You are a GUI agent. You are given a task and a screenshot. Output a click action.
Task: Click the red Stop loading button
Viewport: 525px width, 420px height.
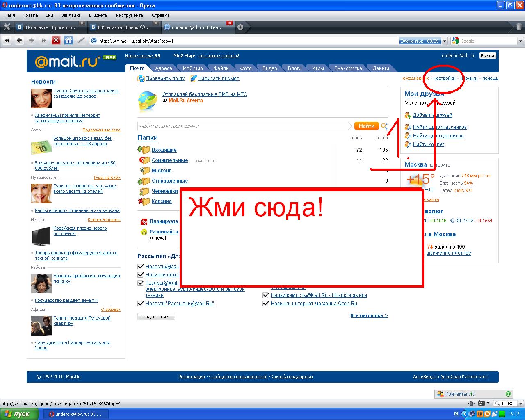coord(56,40)
